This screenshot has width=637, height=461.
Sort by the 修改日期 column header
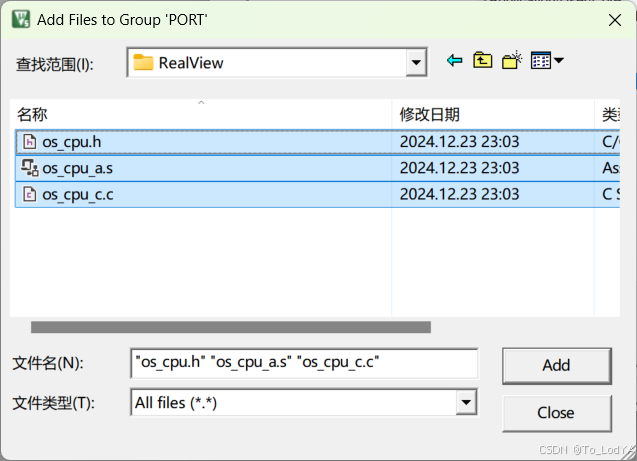click(x=493, y=115)
